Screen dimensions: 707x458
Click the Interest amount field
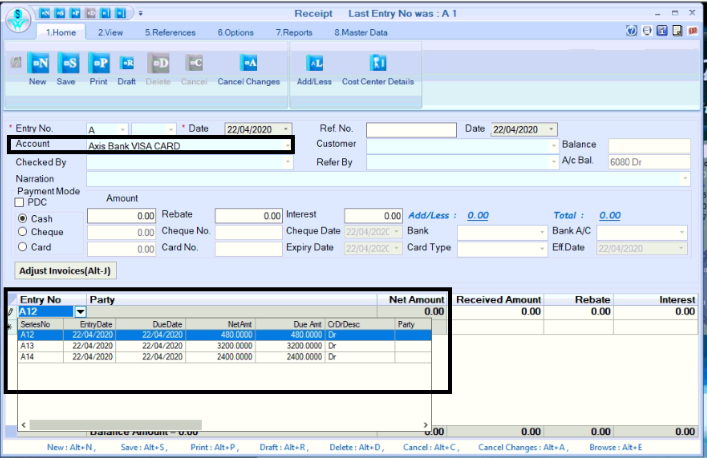click(373, 216)
